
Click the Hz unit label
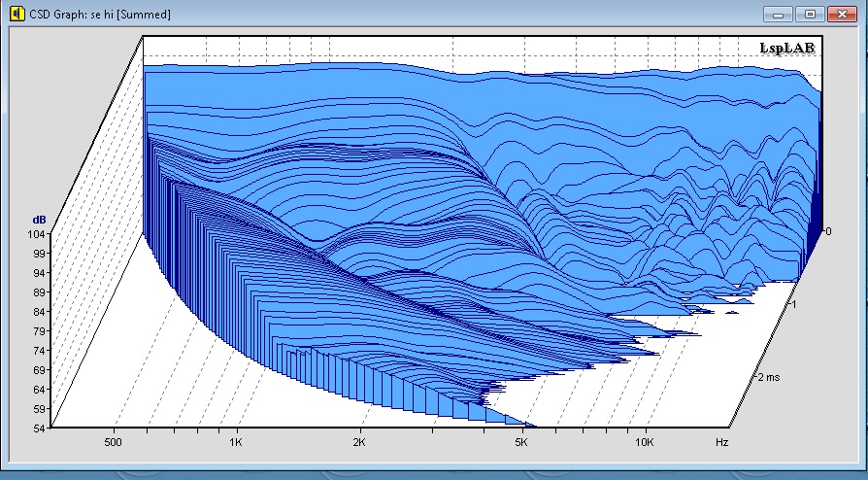point(721,442)
